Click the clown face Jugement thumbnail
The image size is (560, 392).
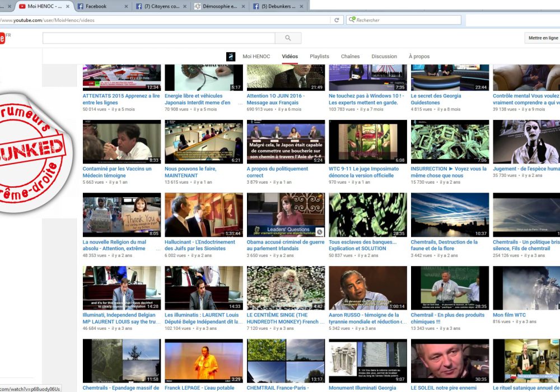pos(526,142)
